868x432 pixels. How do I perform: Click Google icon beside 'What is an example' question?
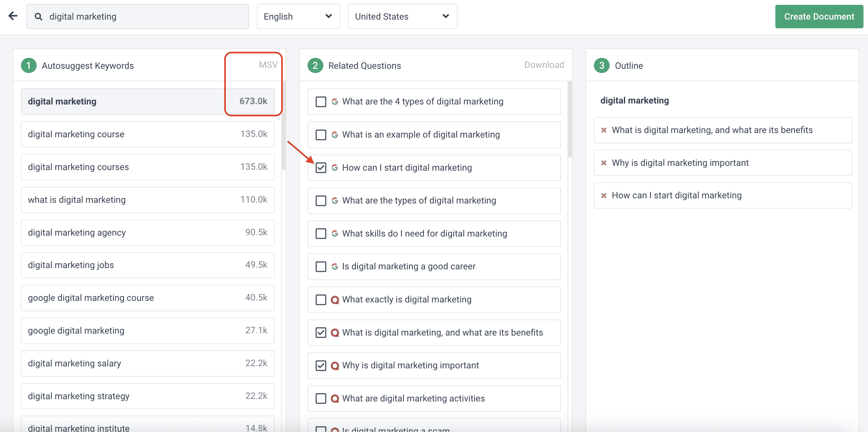335,135
